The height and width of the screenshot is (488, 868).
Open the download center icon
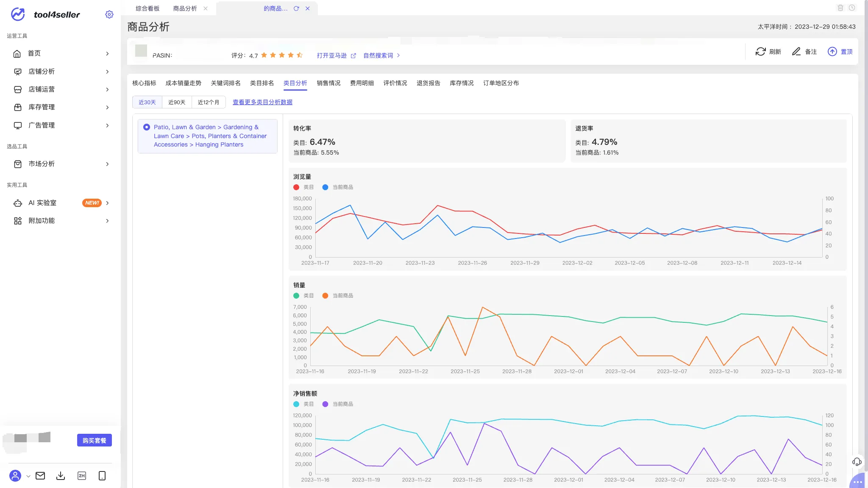coord(61,476)
